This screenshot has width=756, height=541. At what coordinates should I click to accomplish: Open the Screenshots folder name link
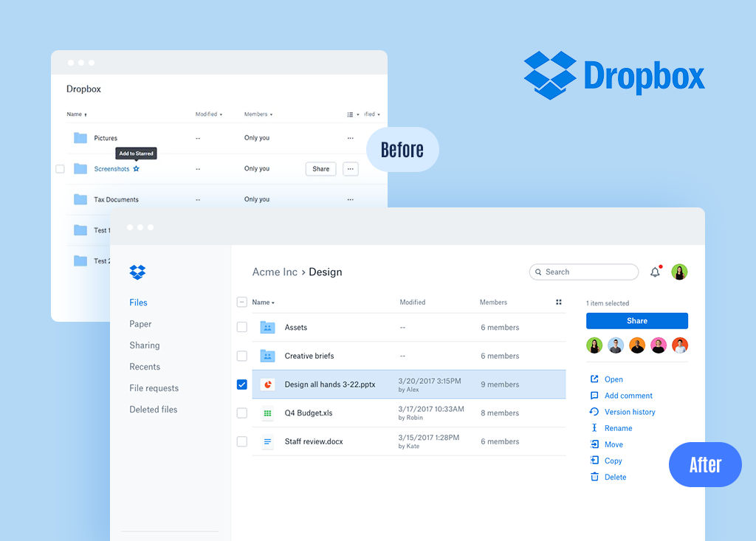(x=112, y=169)
